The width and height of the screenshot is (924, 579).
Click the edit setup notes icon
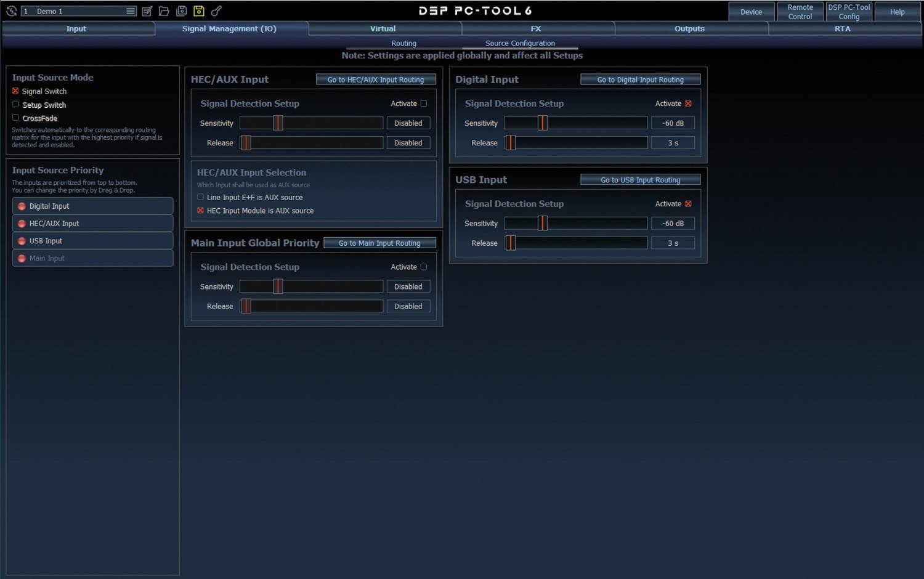click(x=147, y=11)
